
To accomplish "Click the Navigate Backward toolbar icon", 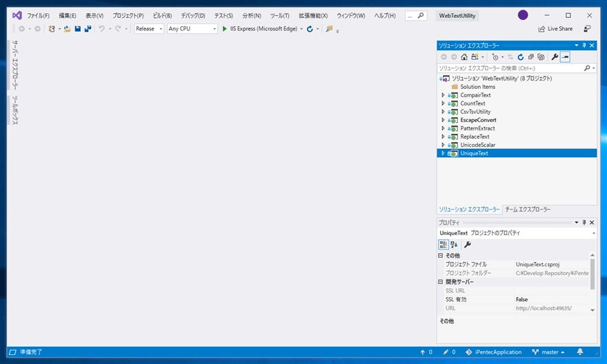I will (22, 29).
